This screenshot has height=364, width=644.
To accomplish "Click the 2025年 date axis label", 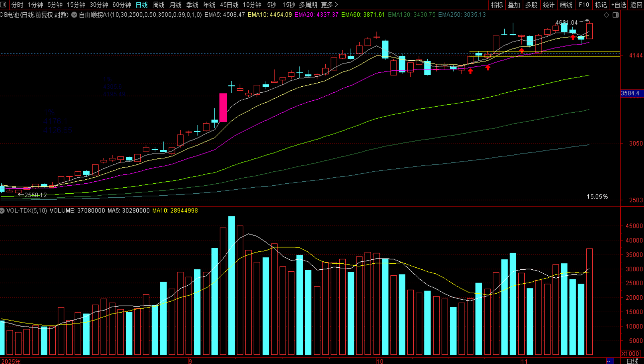I will tap(11, 361).
